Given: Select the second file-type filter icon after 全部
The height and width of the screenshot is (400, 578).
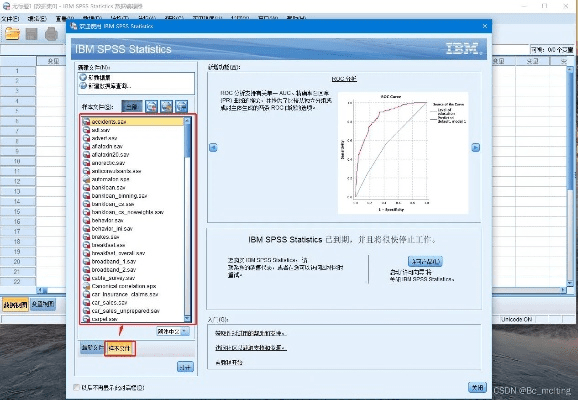Looking at the screenshot, I should point(166,107).
